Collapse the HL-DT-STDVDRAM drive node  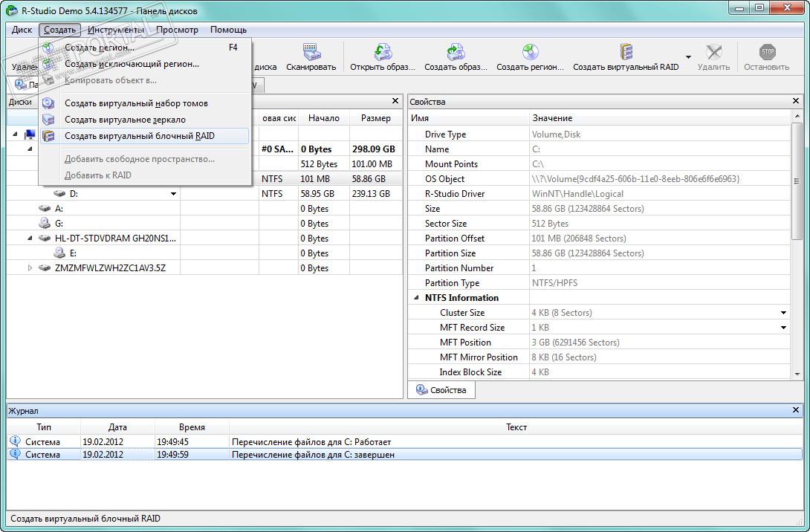[30, 239]
